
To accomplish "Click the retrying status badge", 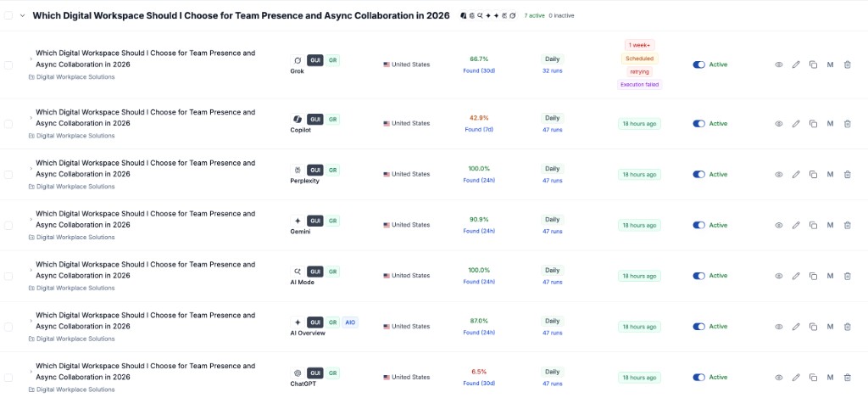I will coord(639,71).
